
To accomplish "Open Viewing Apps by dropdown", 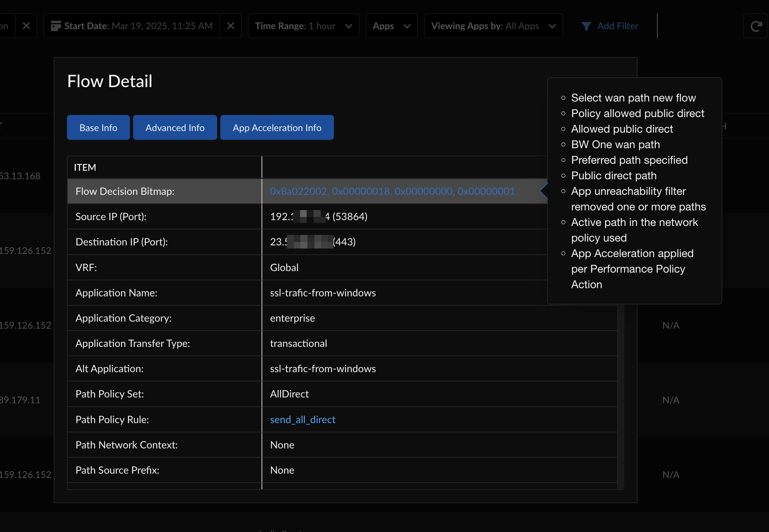I will point(493,26).
